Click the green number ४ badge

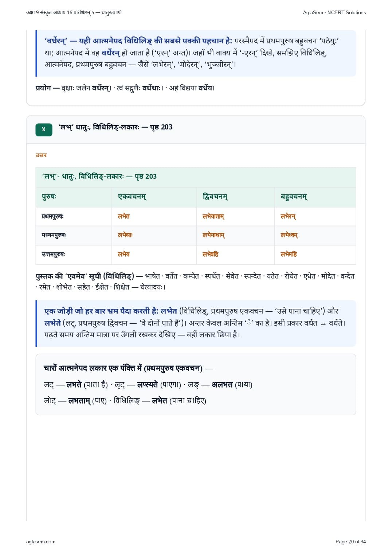[x=44, y=129]
